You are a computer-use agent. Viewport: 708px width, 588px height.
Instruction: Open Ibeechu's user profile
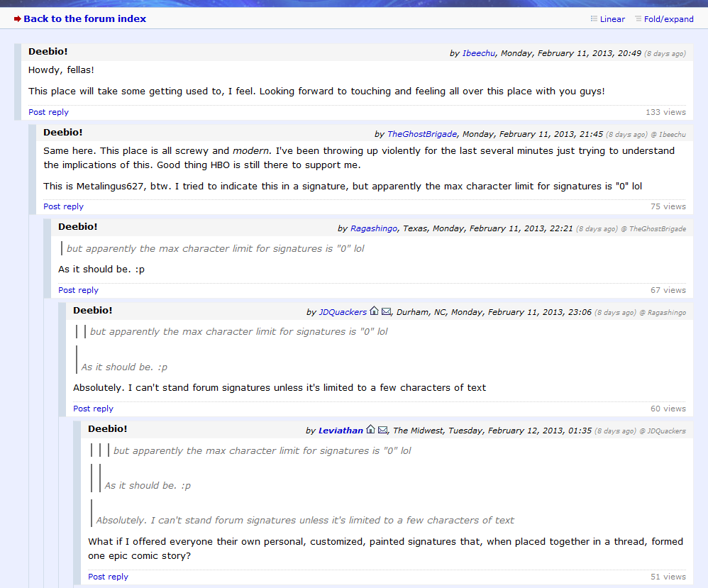[479, 53]
